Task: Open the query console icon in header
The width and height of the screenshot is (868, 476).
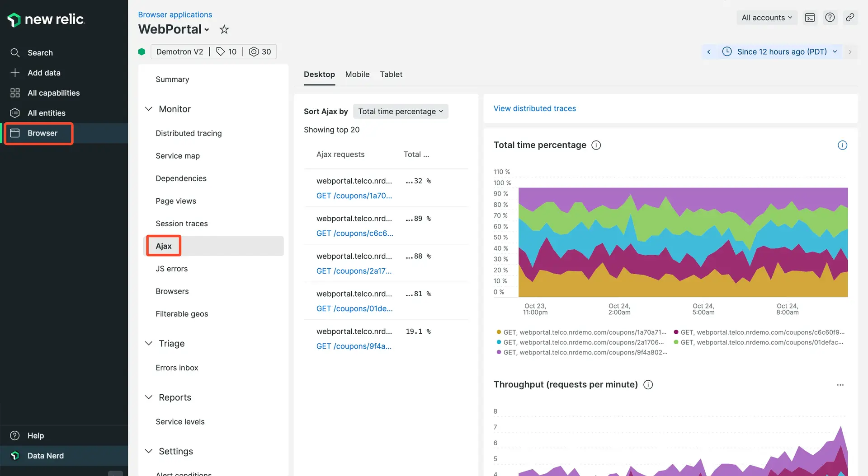Action: (810, 18)
